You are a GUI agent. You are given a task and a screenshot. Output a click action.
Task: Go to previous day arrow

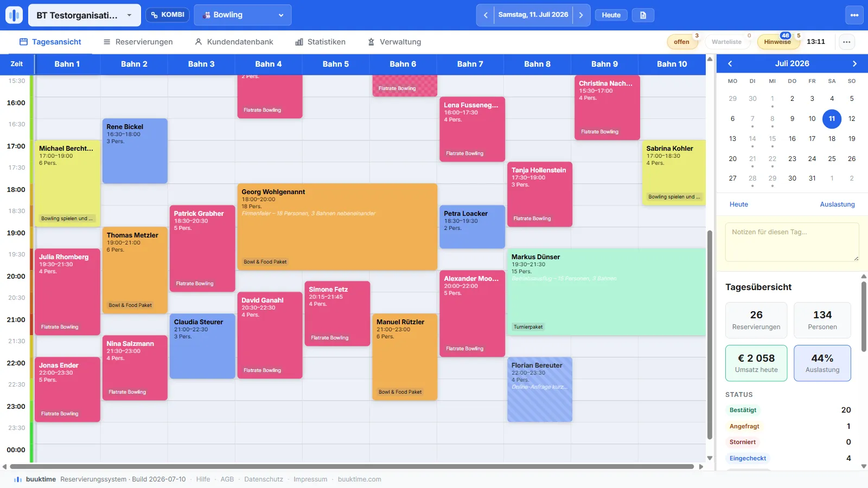point(486,15)
